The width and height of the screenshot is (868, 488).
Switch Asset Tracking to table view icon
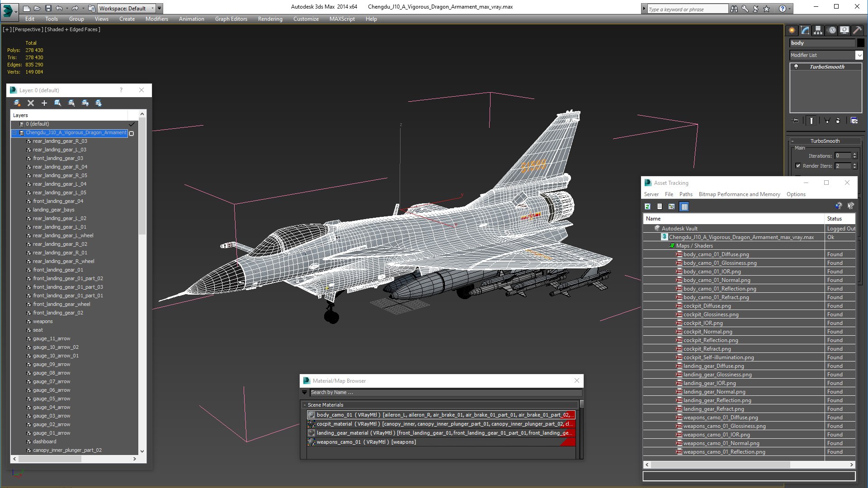(684, 206)
